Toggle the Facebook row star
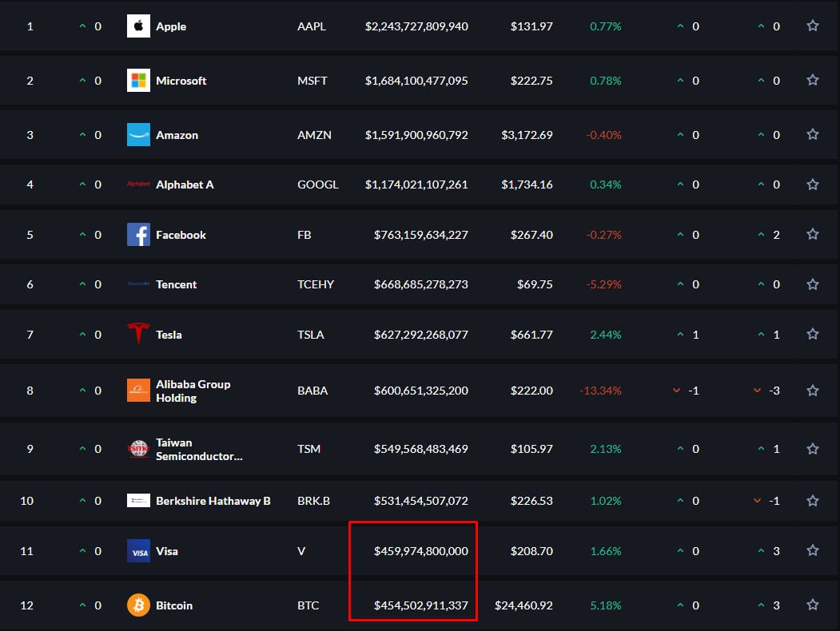This screenshot has width=840, height=631. coord(812,234)
